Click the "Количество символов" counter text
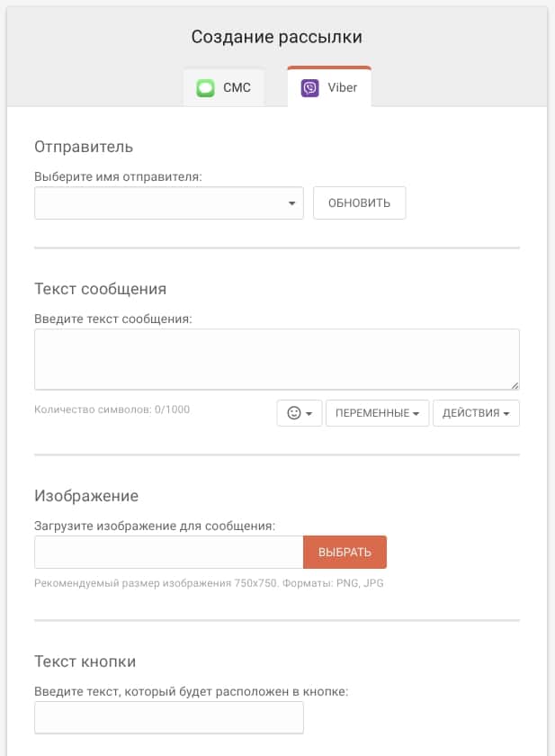 (x=112, y=409)
